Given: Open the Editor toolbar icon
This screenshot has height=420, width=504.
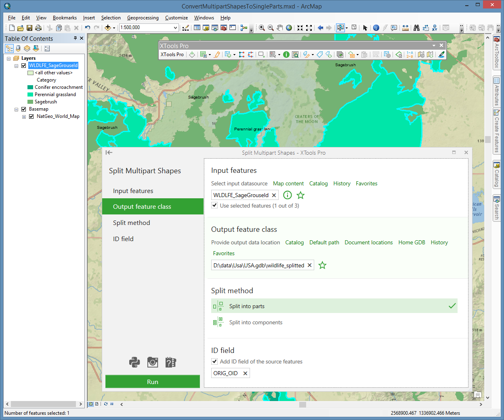Looking at the screenshot, I should [185, 28].
